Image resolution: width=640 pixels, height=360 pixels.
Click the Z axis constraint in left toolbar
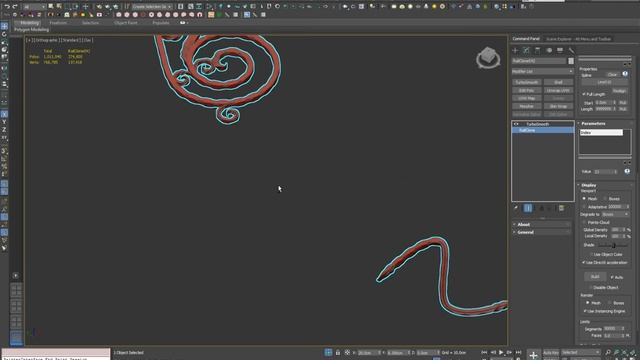pyautogui.click(x=4, y=130)
